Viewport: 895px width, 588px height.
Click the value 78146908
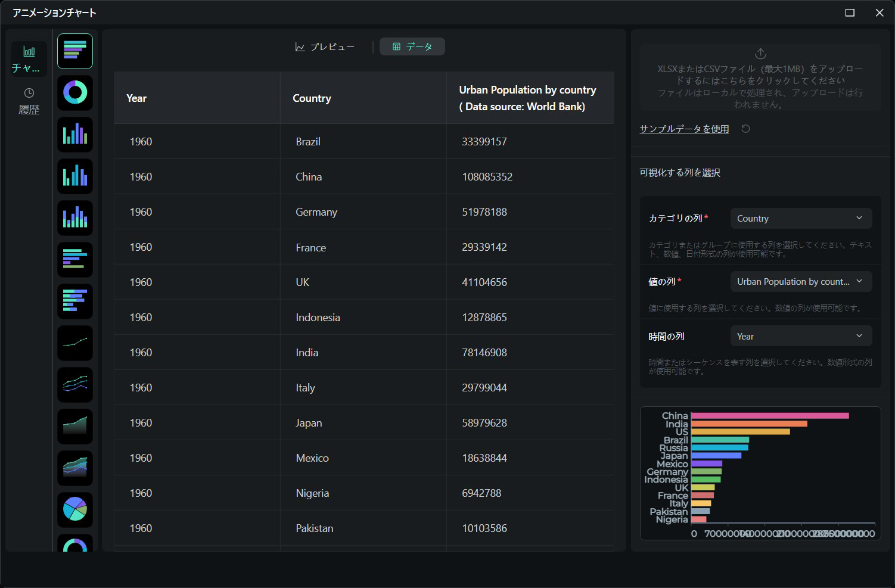(484, 353)
